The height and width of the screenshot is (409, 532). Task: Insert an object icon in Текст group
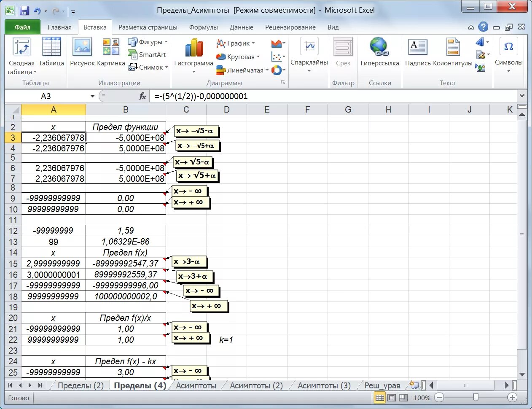(480, 67)
